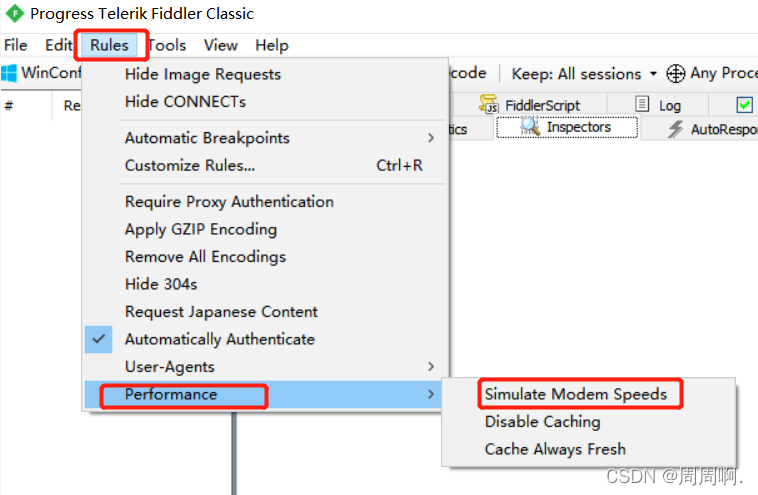
Task: Click the Log tab document icon
Action: (644, 105)
